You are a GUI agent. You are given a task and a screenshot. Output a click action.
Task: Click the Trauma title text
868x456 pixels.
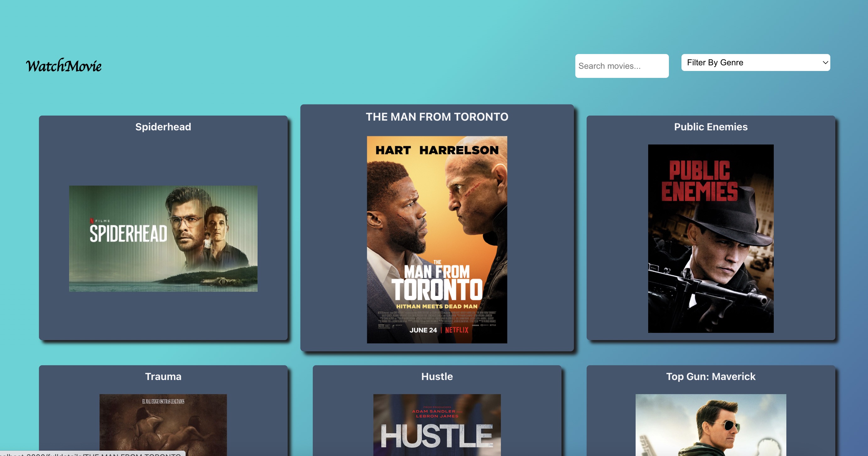(163, 377)
